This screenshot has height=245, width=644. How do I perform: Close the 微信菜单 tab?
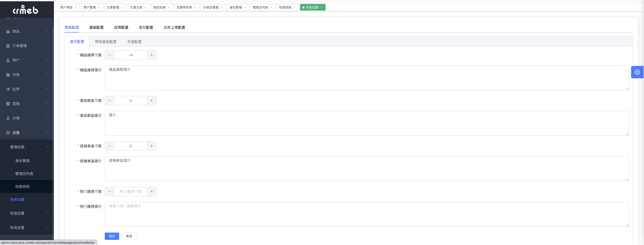pyautogui.click(x=169, y=7)
